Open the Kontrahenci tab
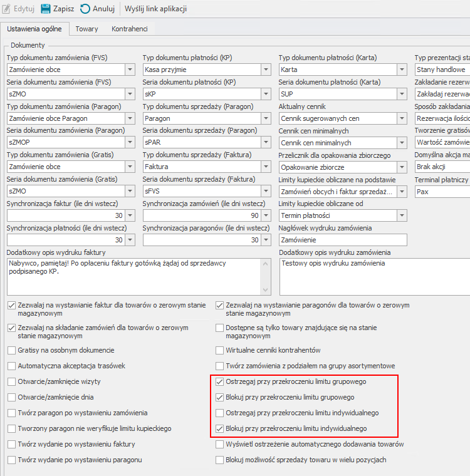The width and height of the screenshot is (470, 476). (x=129, y=29)
